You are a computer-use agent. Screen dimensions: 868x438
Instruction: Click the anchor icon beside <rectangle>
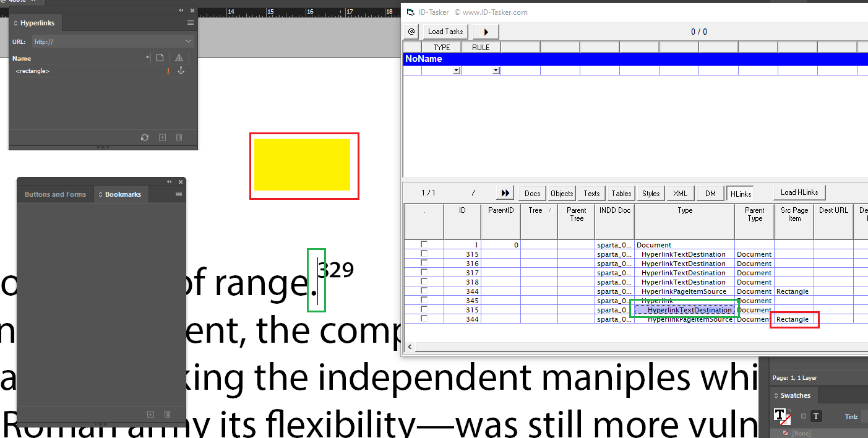click(x=181, y=70)
